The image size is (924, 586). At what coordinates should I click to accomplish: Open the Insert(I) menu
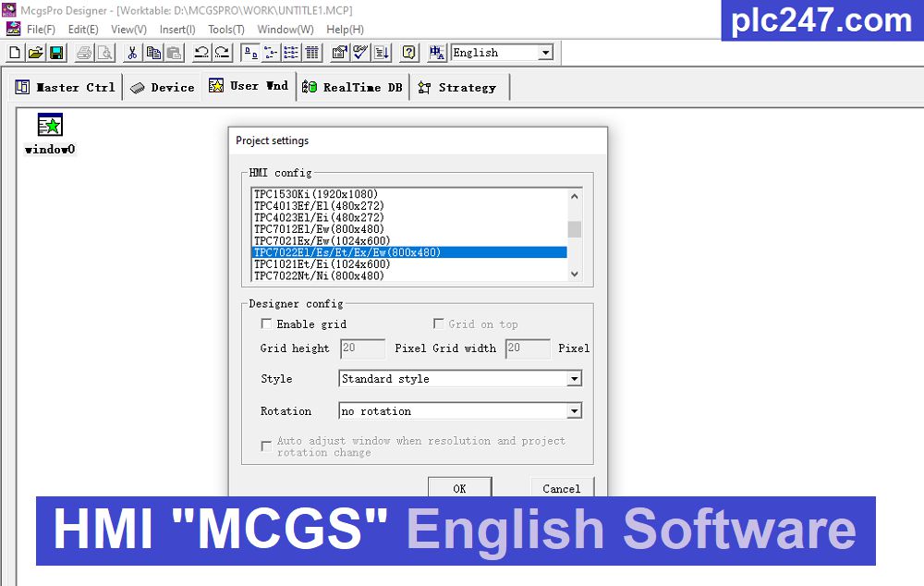pos(176,30)
